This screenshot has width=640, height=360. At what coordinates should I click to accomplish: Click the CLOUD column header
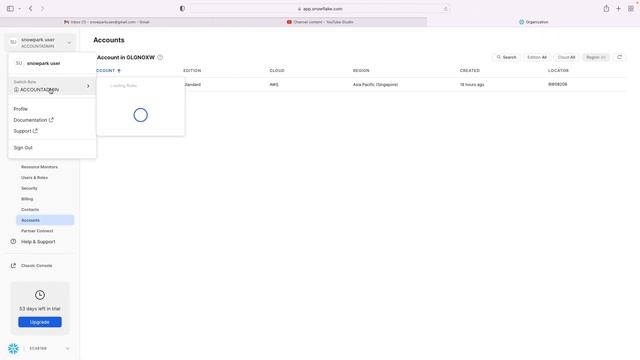277,71
